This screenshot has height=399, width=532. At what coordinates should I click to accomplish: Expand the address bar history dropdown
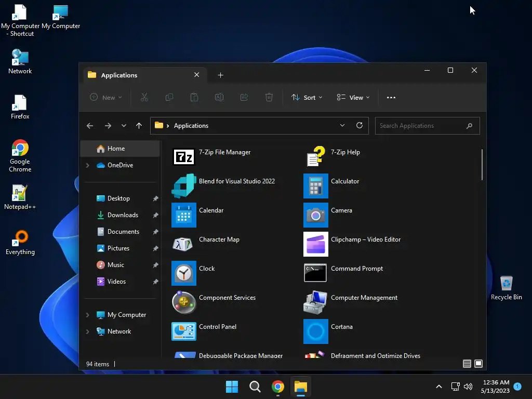(x=342, y=125)
